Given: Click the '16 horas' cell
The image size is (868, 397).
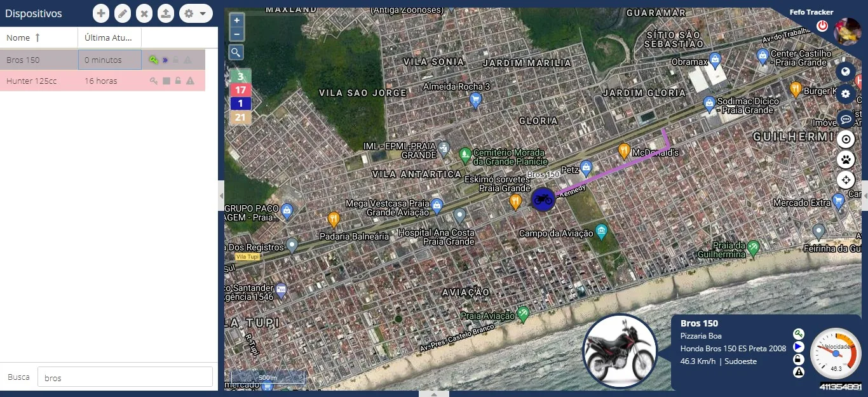Looking at the screenshot, I should point(109,81).
